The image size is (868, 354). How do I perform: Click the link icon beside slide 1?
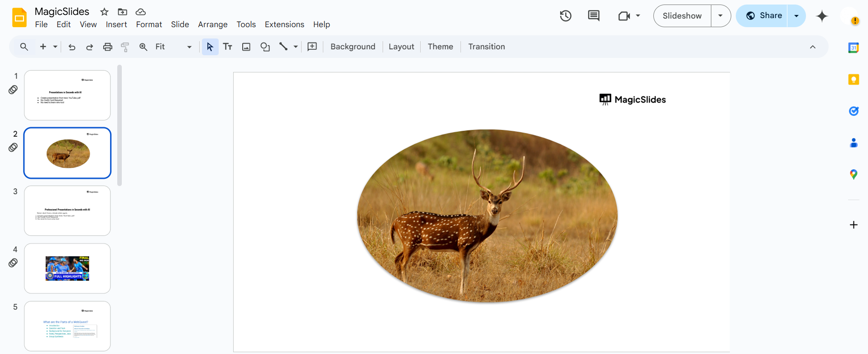pos(13,90)
